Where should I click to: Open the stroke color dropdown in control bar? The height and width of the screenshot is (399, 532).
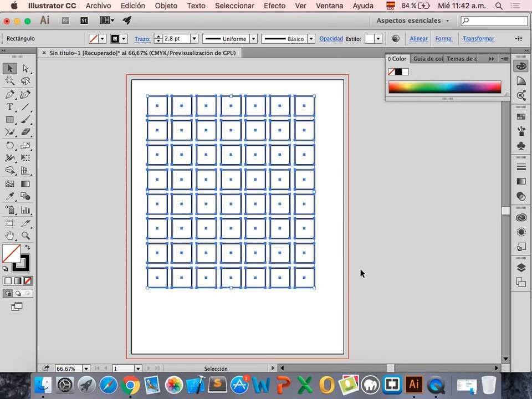[124, 39]
